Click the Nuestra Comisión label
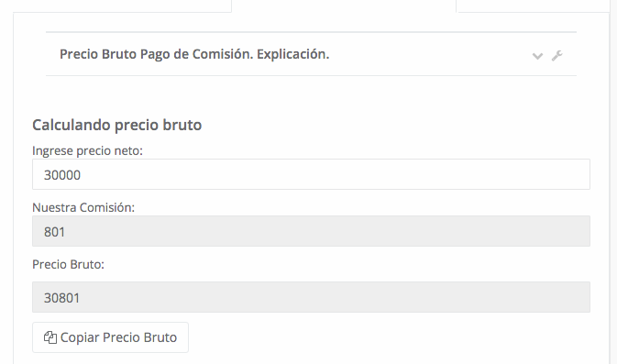This screenshot has height=364, width=617. click(83, 207)
